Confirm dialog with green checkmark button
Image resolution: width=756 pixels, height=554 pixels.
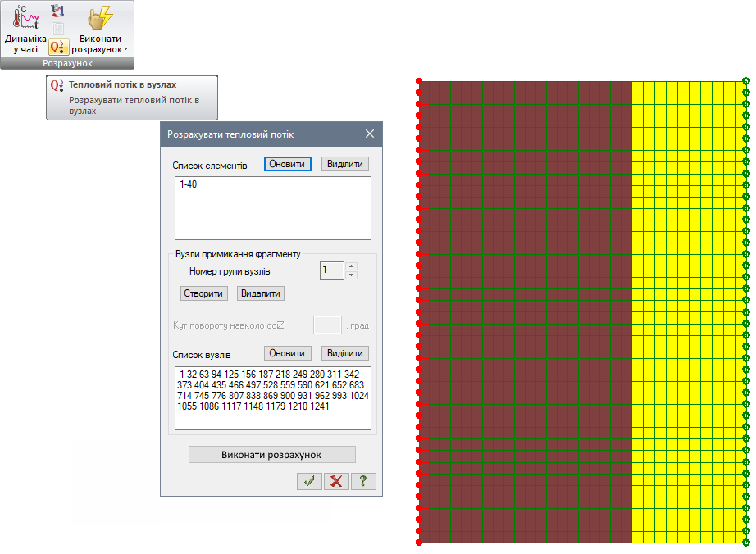309,481
